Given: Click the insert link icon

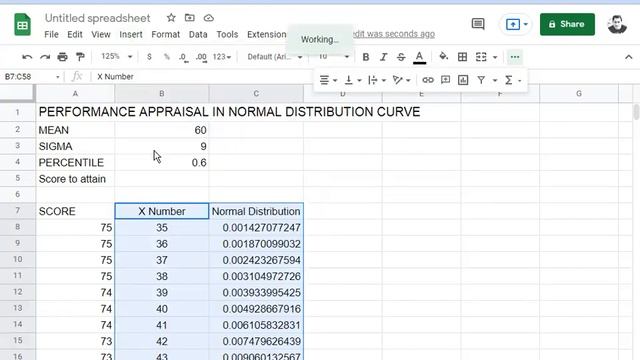Looking at the screenshot, I should [428, 80].
